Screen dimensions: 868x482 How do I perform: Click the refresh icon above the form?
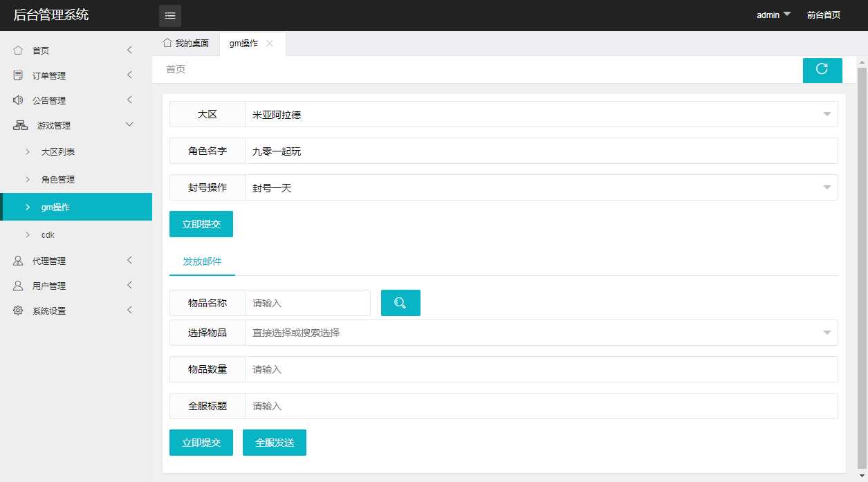click(822, 70)
